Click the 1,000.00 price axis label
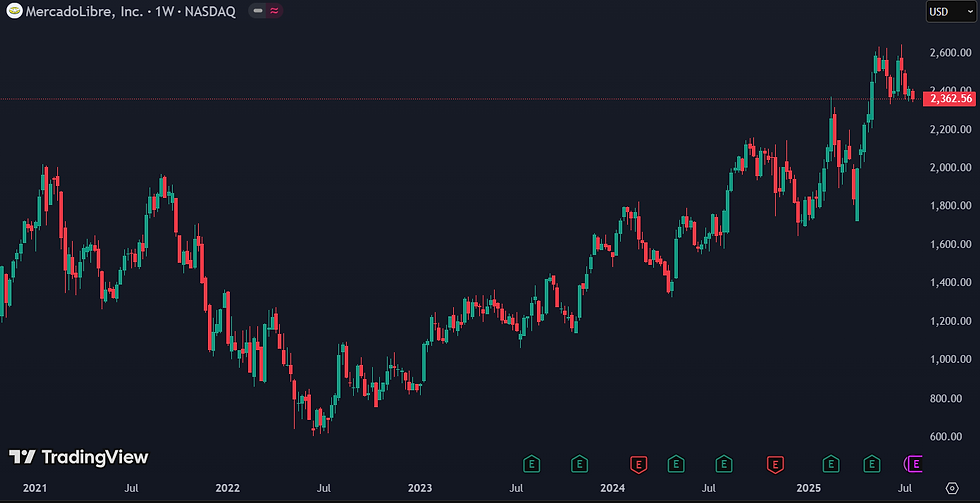This screenshot has width=980, height=503. [x=951, y=359]
